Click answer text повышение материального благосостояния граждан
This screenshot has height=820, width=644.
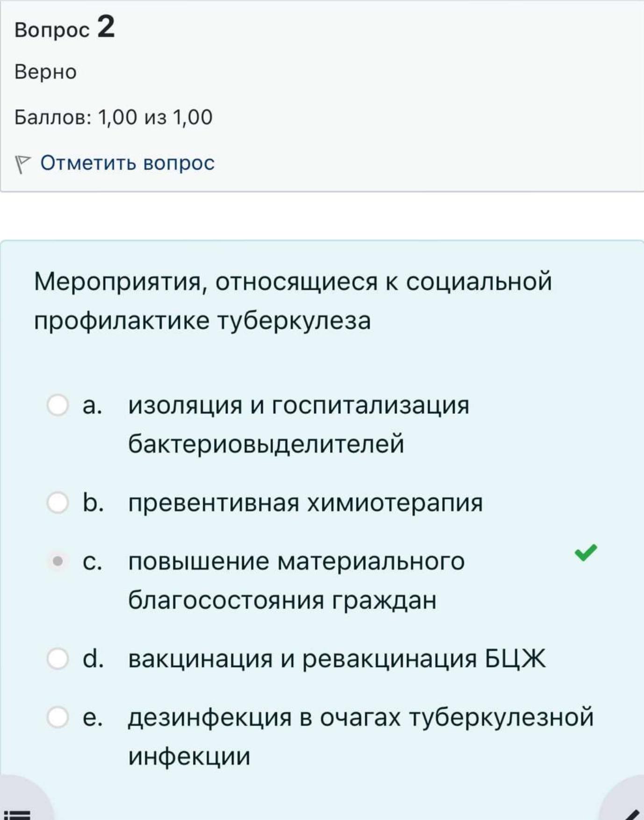296,581
